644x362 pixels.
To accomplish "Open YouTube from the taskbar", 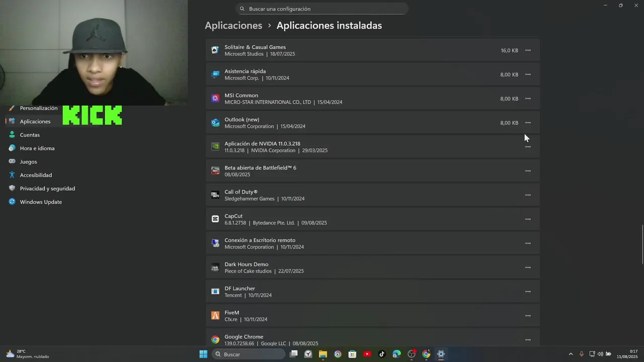I will (x=367, y=354).
